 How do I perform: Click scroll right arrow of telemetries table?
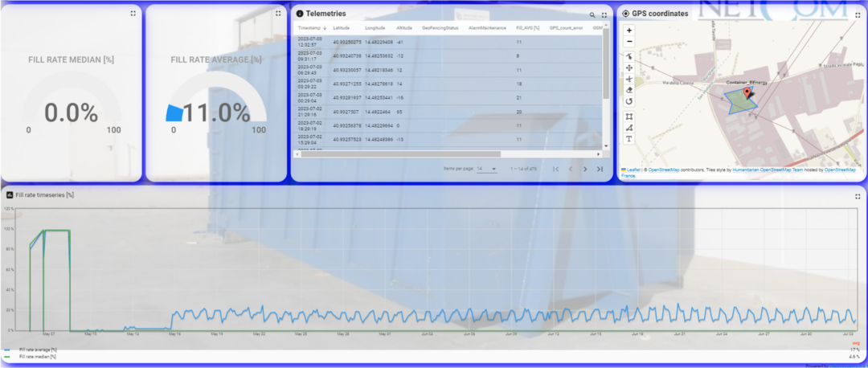(599, 153)
